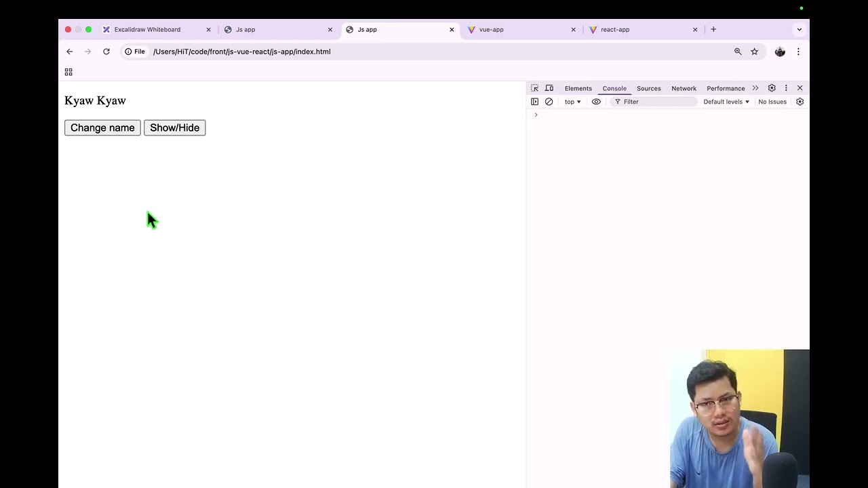This screenshot has width=868, height=488.
Task: Close the Excalidraw Whiteboard tab
Action: (x=208, y=29)
